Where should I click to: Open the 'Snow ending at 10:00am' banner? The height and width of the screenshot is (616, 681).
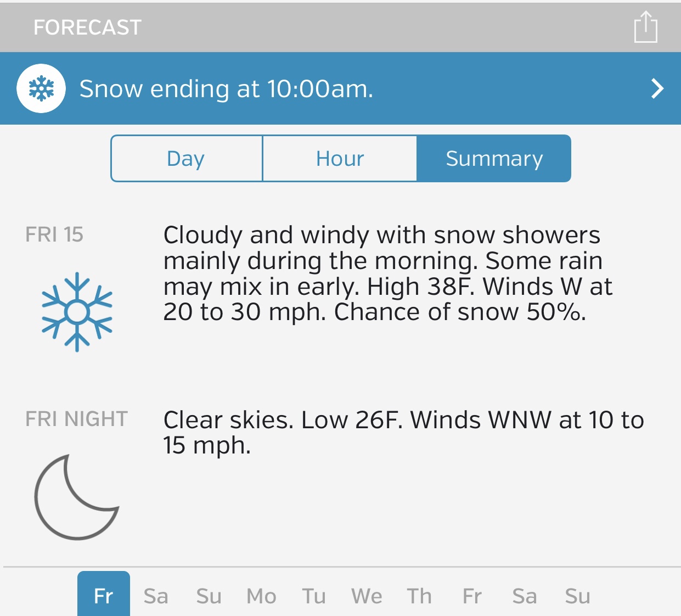point(226,89)
